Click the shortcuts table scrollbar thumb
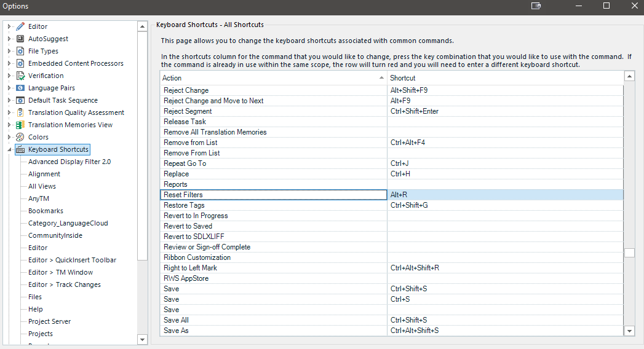The width and height of the screenshot is (644, 349). pyautogui.click(x=629, y=253)
